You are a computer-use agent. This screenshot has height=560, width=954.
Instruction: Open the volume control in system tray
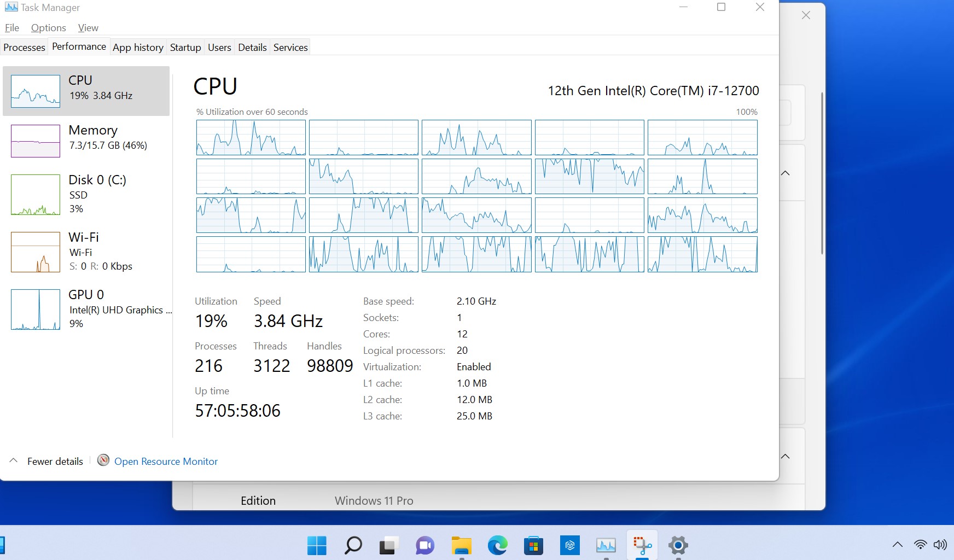point(940,545)
